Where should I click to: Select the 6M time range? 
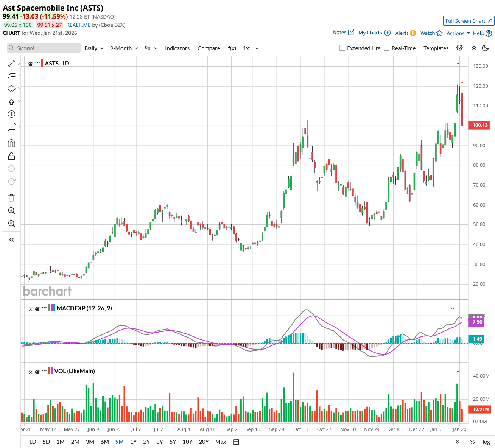(105, 442)
